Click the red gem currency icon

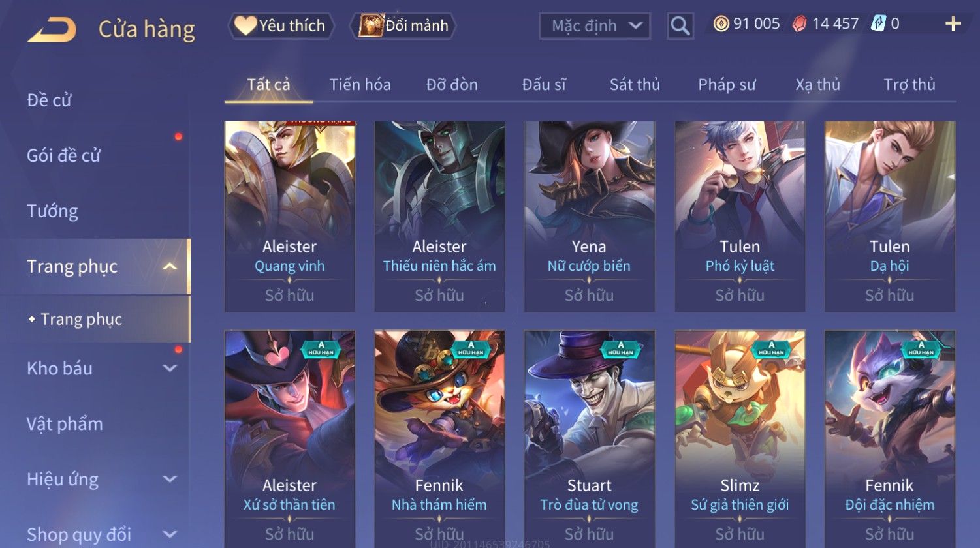(x=799, y=24)
